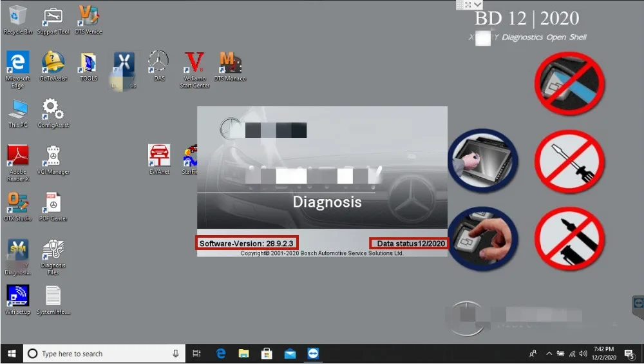Open the volume tray icon
The height and width of the screenshot is (364, 644).
pyautogui.click(x=583, y=354)
